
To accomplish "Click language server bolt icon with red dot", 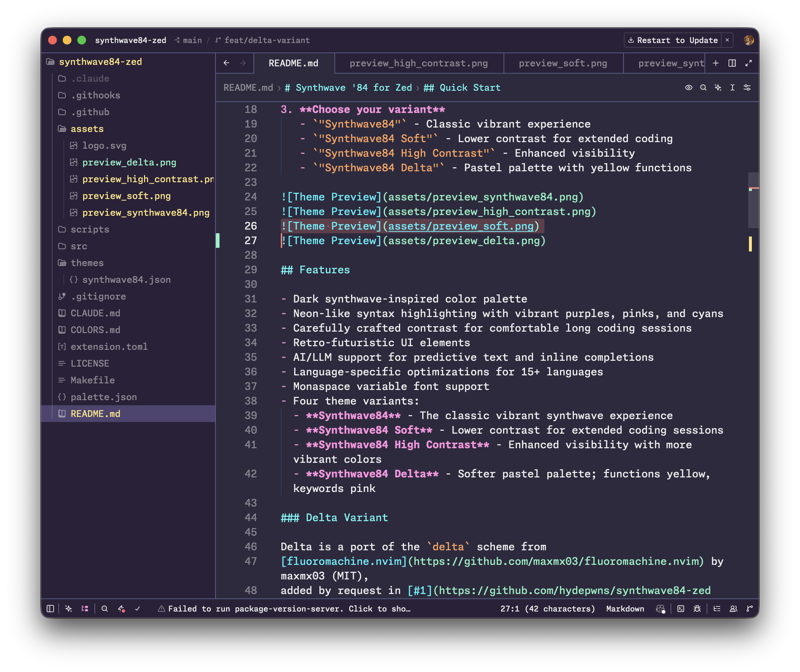I will coord(121,609).
